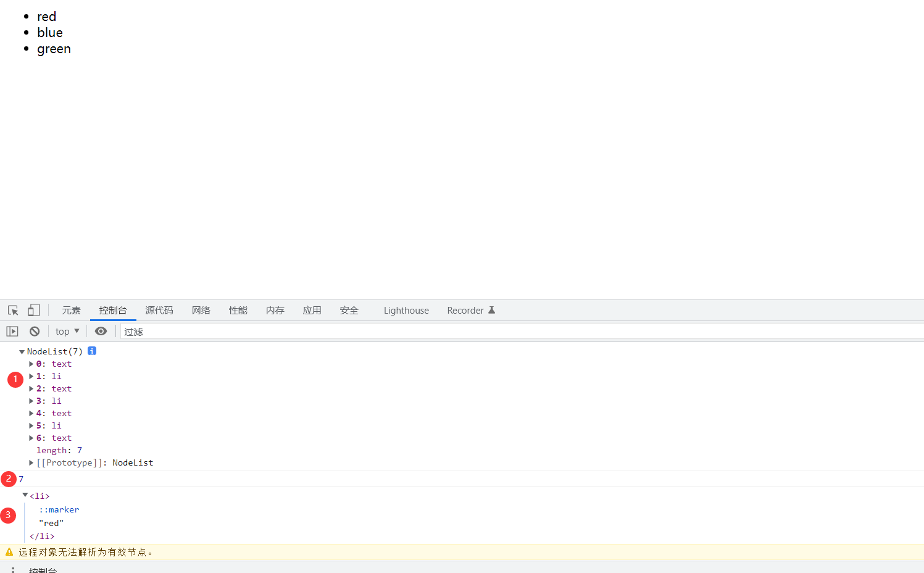Screen dimensions: 924x573
Task: Click the blue info badge beside NodeList(7)
Action: (x=91, y=351)
